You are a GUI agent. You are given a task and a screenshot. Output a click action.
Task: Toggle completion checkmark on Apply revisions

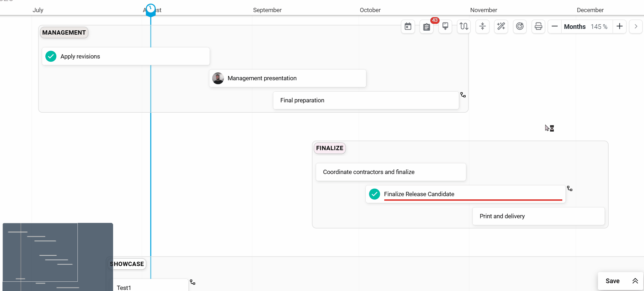[51, 56]
